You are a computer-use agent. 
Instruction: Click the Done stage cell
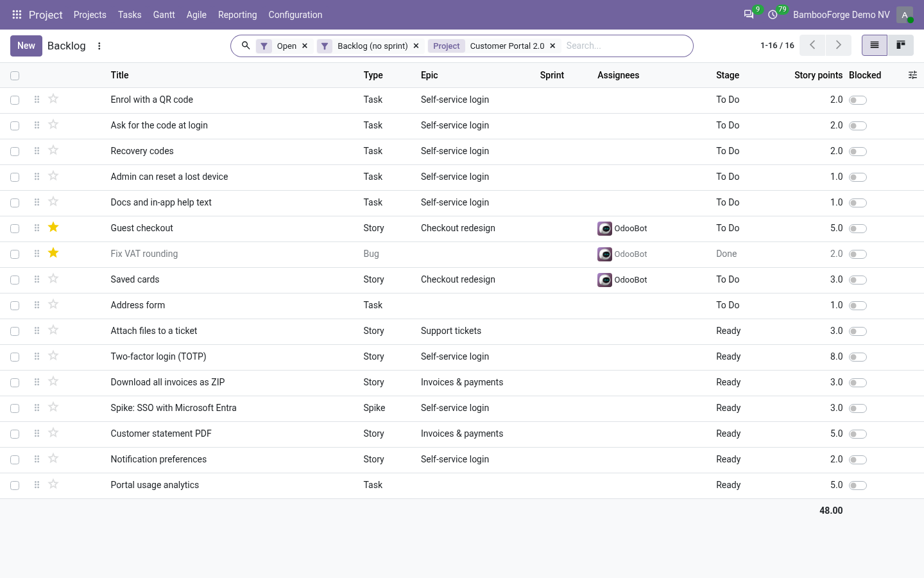click(726, 254)
